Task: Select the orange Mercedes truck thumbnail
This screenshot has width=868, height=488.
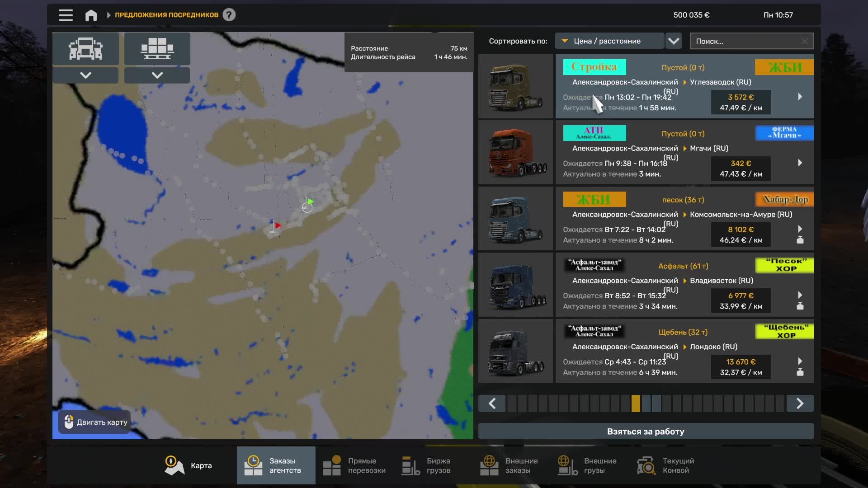Action: (x=516, y=152)
